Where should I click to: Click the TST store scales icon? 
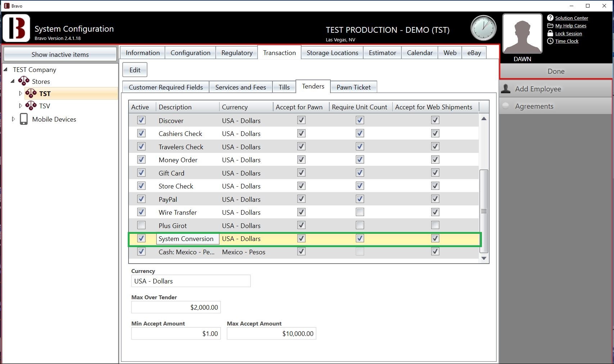click(x=31, y=93)
